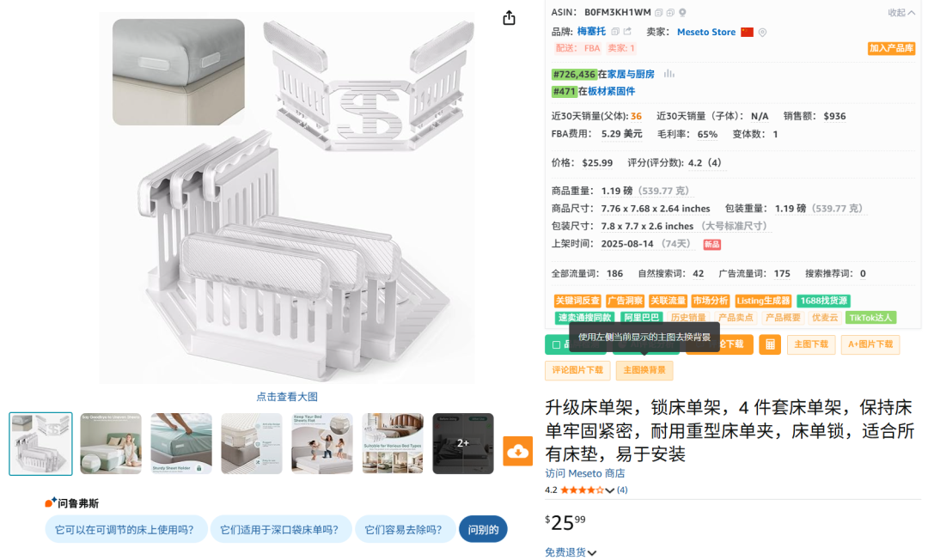The image size is (928, 560).
Task: Choose the question about deep pocket sheets
Action: (280, 530)
